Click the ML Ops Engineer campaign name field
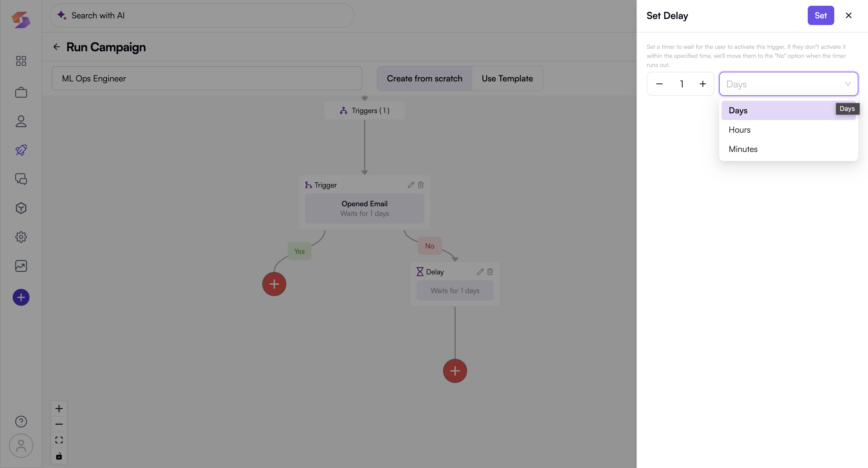The width and height of the screenshot is (868, 468). [207, 79]
